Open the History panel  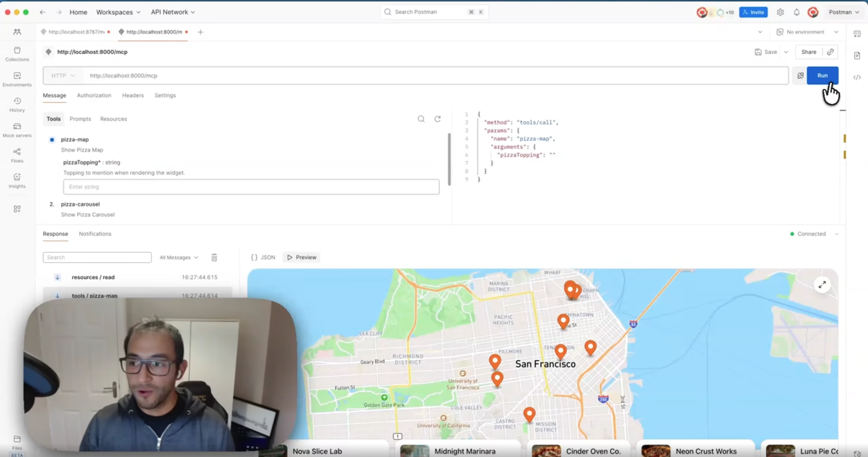pyautogui.click(x=17, y=104)
